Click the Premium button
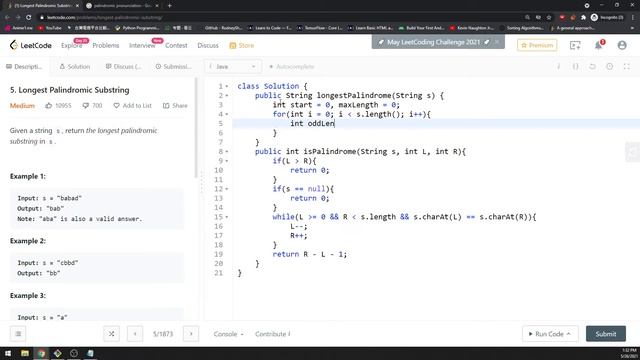Viewport: 640px width, 360px height. [537, 45]
